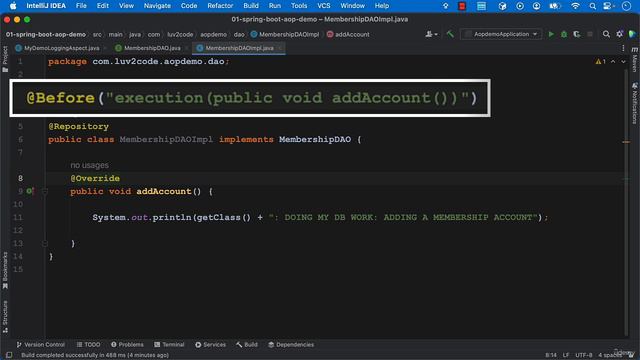
Task: Open Spotlight search in macOS menu bar
Action: click(x=592, y=6)
